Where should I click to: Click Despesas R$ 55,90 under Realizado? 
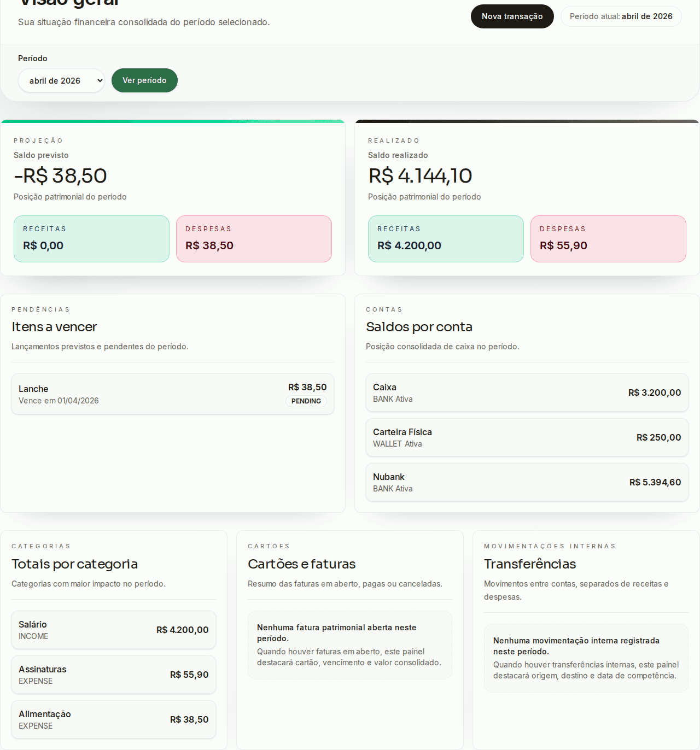point(608,238)
